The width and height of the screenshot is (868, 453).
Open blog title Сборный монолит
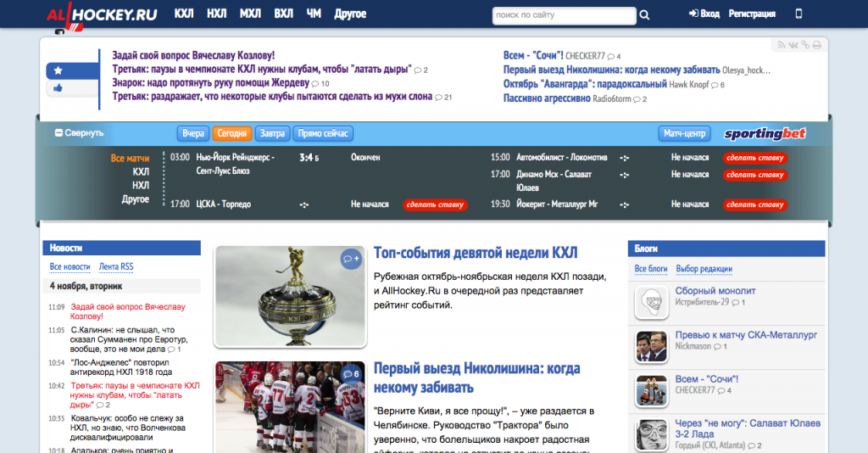coord(715,291)
